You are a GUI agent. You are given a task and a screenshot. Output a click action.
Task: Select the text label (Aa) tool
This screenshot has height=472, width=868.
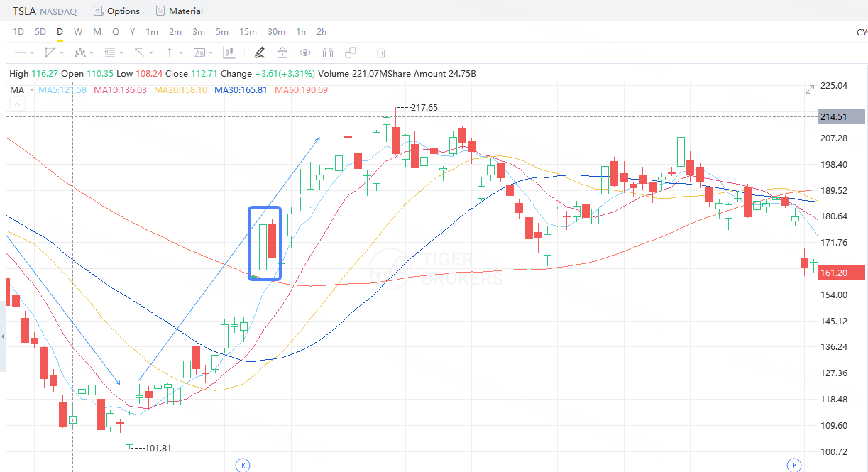pos(199,53)
